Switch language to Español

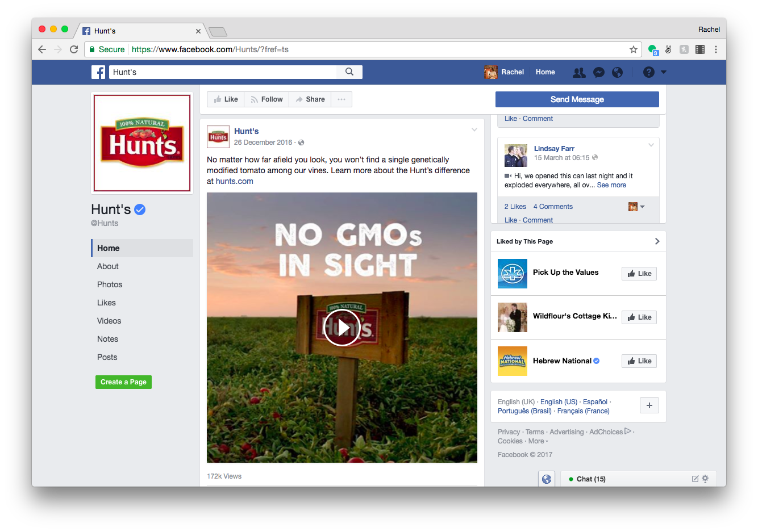pos(595,402)
